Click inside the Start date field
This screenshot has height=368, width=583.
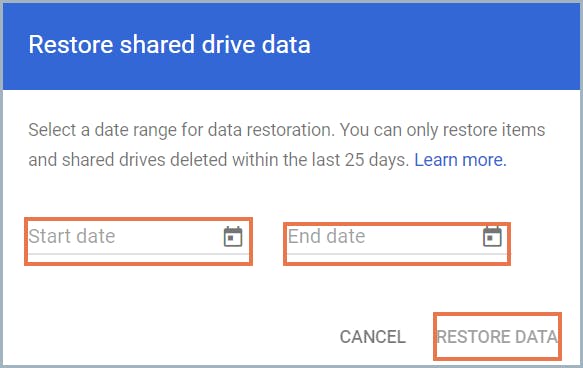[x=138, y=241]
